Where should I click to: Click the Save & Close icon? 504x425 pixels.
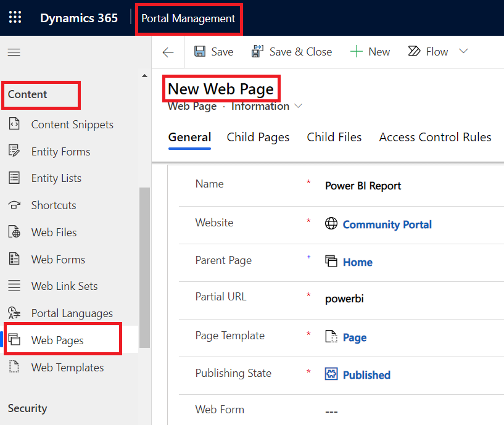[x=257, y=51]
